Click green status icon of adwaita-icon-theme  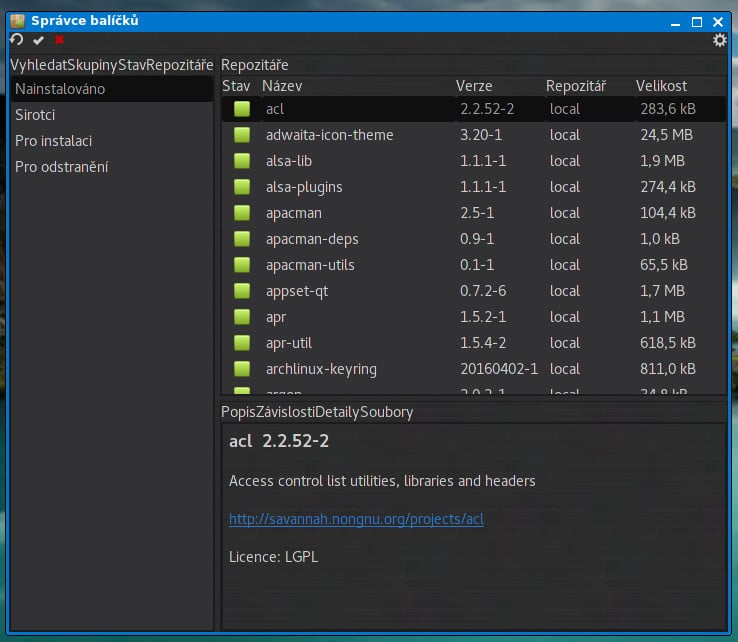(242, 135)
